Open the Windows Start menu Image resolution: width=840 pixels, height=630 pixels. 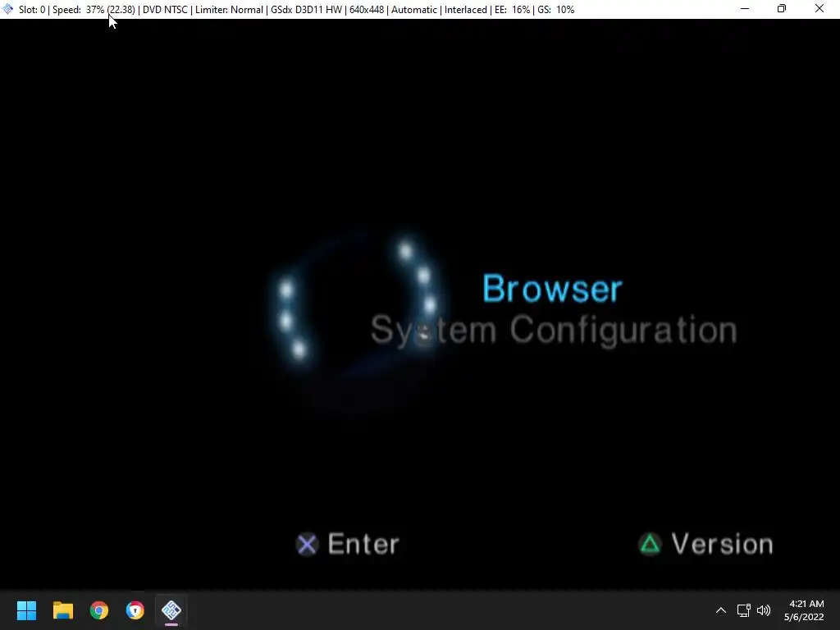pyautogui.click(x=26, y=610)
